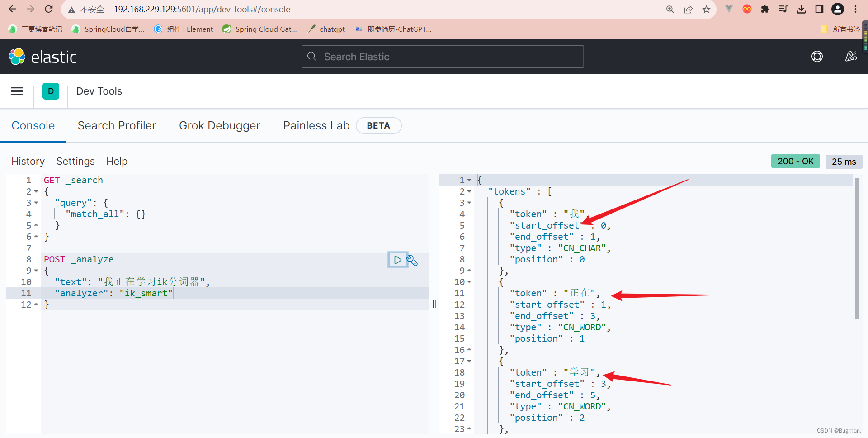Switch to the Search Profiler tab
This screenshot has height=438, width=868.
[x=117, y=125]
